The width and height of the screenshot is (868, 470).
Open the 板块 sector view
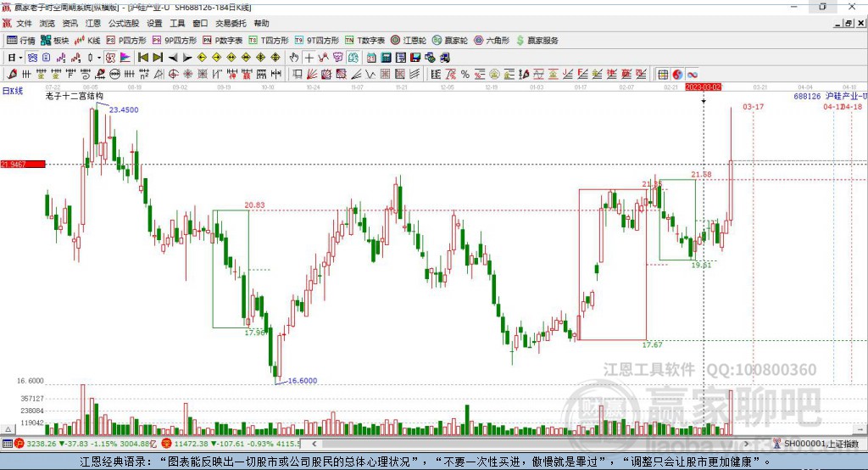[x=54, y=41]
